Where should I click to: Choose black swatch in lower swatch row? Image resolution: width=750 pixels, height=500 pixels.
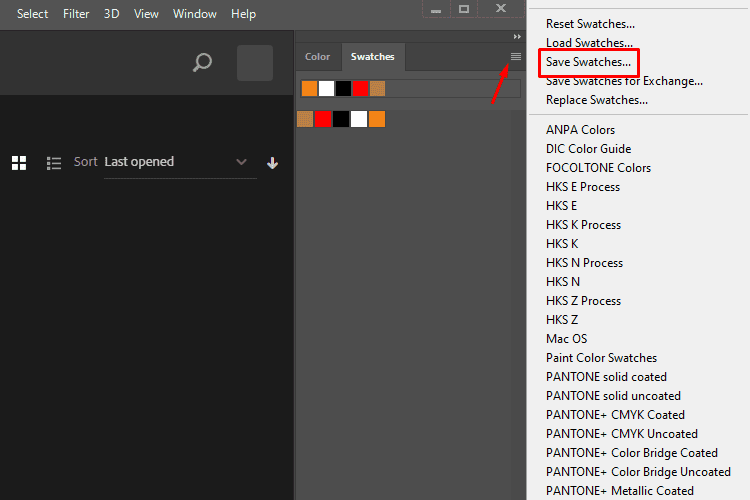[341, 119]
